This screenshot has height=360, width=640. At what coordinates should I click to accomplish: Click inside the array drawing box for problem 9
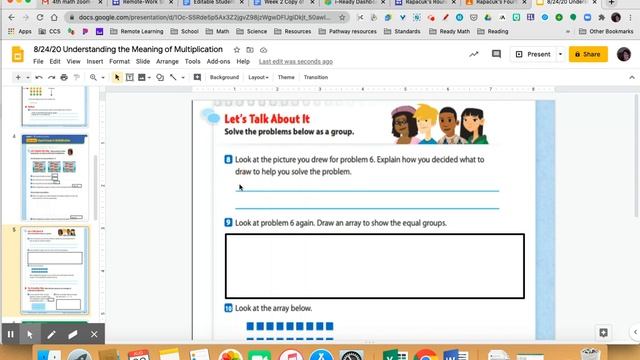tap(375, 266)
